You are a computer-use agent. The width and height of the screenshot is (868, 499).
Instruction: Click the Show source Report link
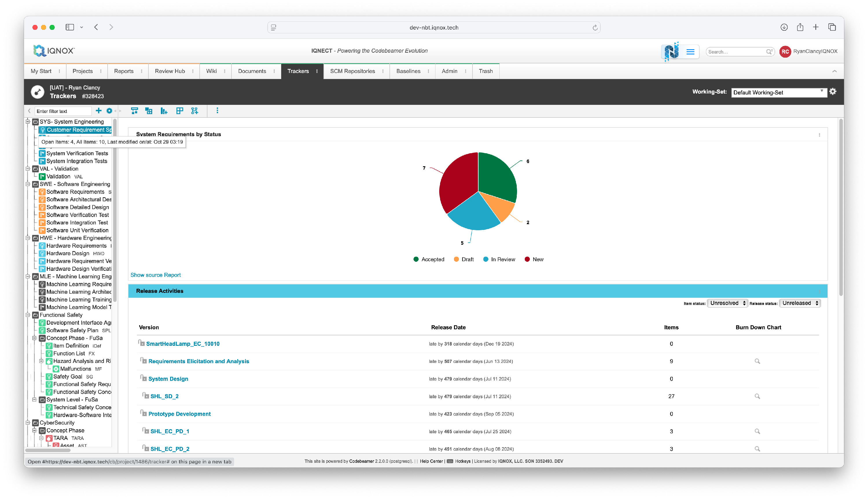click(155, 275)
